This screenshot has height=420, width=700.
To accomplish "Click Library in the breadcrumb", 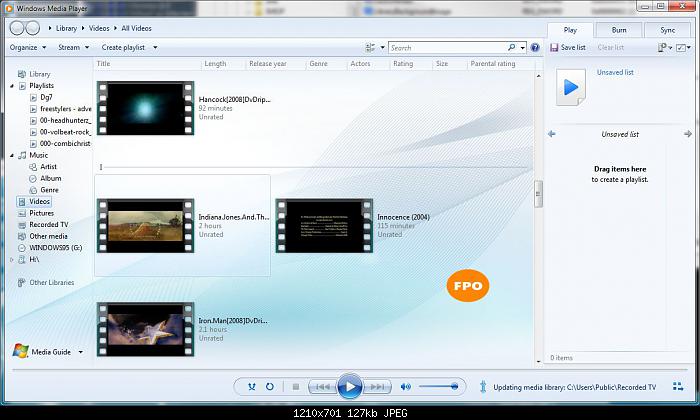I will click(x=67, y=28).
